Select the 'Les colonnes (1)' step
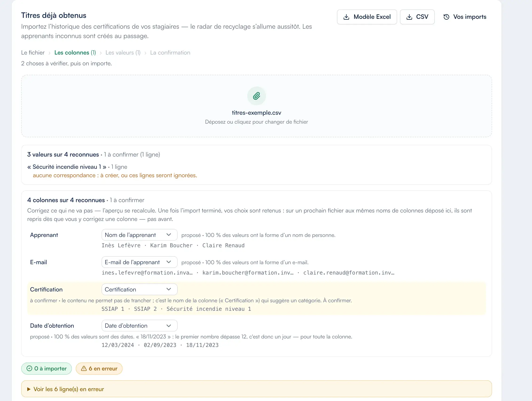 point(75,52)
